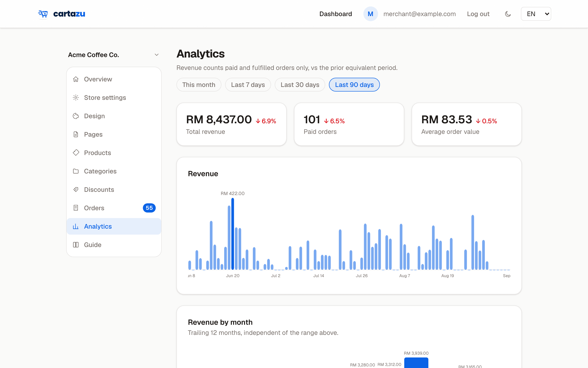Click the M user avatar
Viewport: 588px width, 368px height.
tap(370, 14)
